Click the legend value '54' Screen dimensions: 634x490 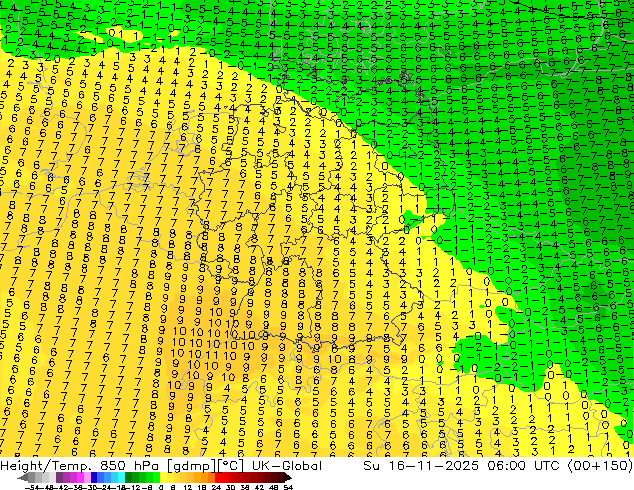tap(288, 488)
